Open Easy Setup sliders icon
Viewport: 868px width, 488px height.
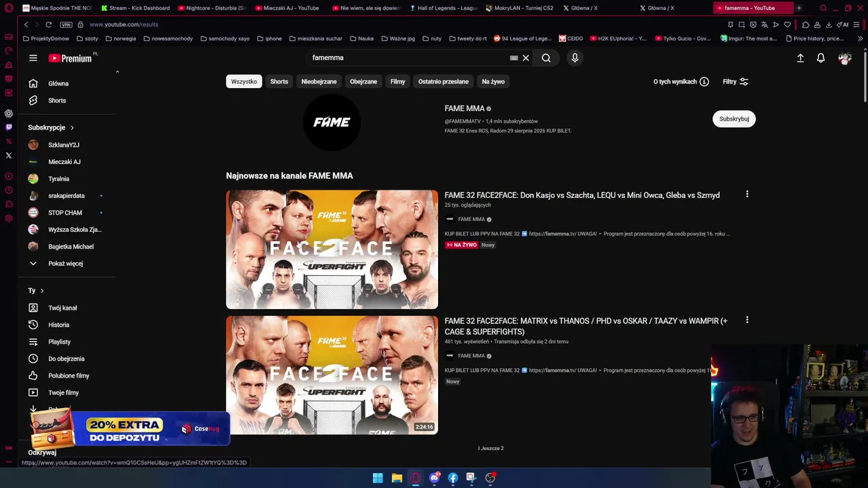[x=857, y=25]
